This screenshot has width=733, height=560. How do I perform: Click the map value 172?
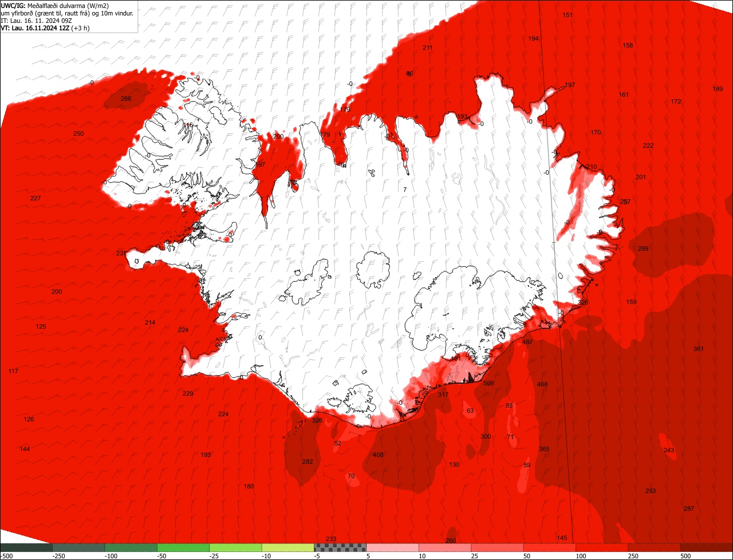[x=676, y=101]
